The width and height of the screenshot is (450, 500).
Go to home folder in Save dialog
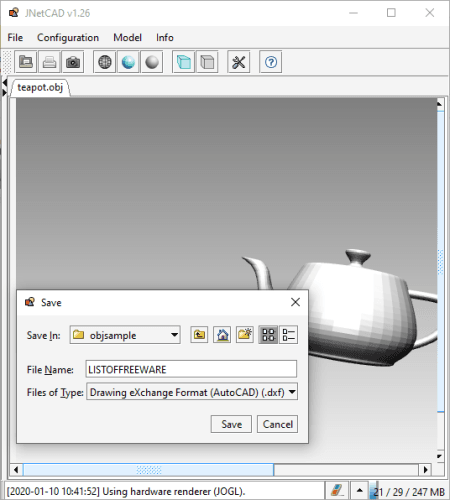tap(222, 334)
